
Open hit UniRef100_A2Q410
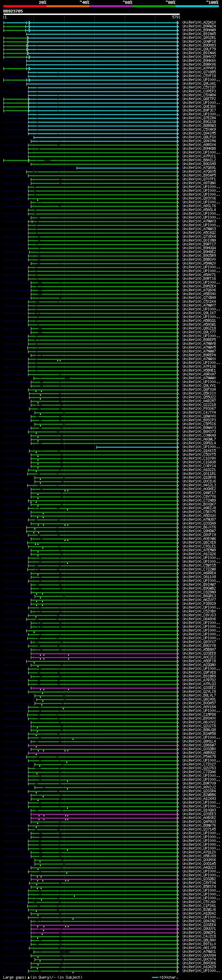199,23
